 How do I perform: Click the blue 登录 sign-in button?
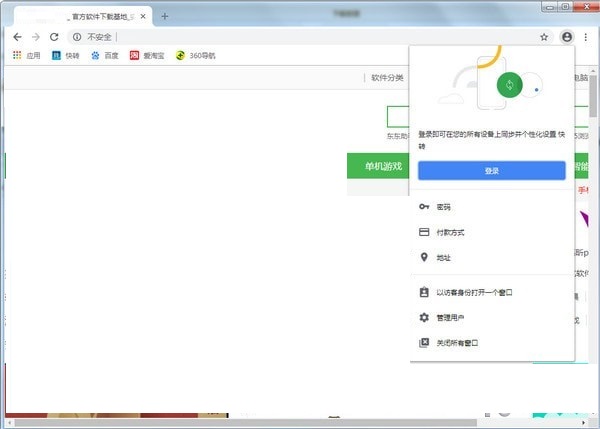point(492,171)
